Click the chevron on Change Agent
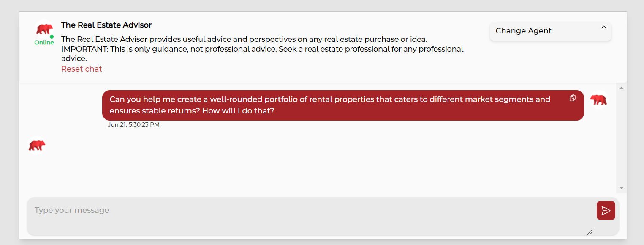The height and width of the screenshot is (245, 644). [603, 28]
